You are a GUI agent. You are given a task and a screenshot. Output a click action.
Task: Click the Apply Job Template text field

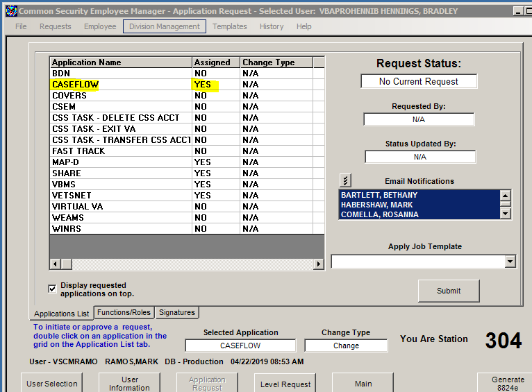click(x=418, y=262)
